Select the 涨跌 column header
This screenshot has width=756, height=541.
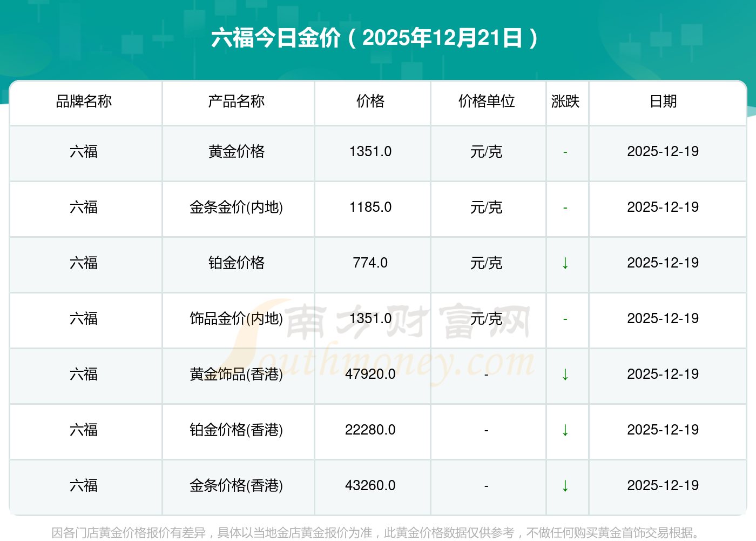tap(565, 101)
